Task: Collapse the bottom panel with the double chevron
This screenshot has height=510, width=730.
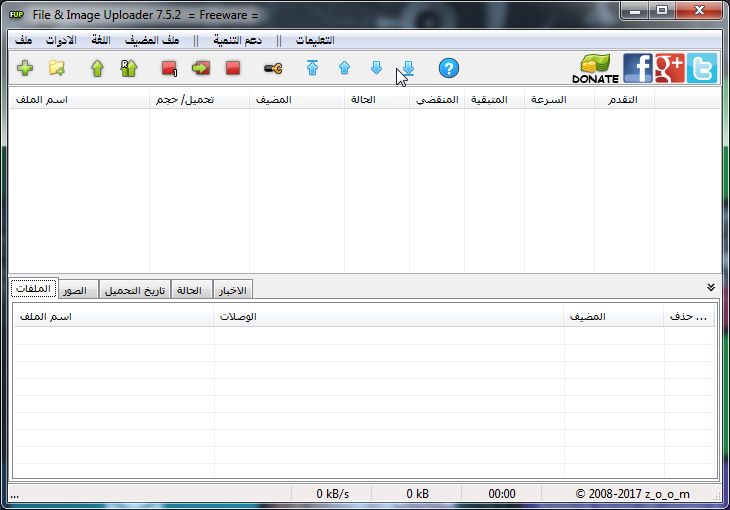Action: coord(710,287)
